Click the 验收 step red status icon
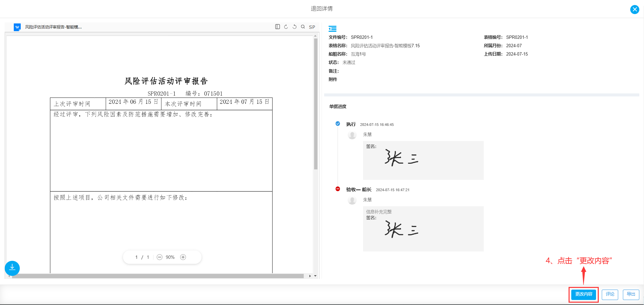The width and height of the screenshot is (644, 305). pyautogui.click(x=338, y=189)
